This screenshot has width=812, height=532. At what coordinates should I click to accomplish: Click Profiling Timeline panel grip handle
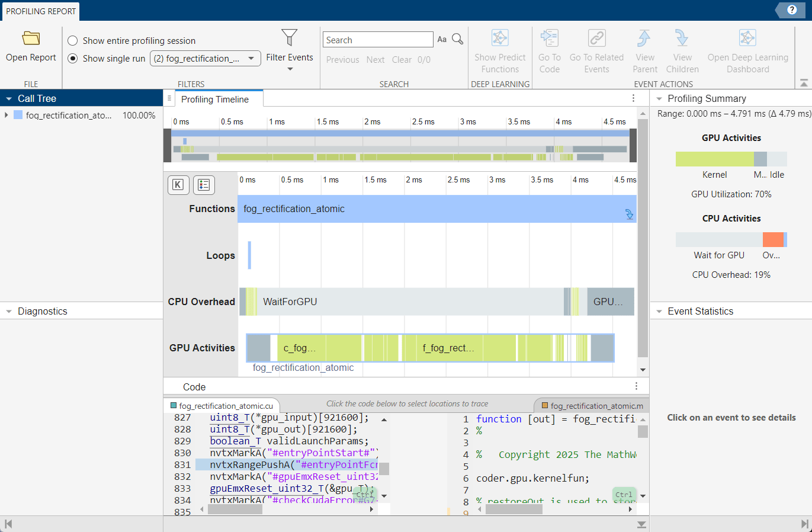(169, 98)
